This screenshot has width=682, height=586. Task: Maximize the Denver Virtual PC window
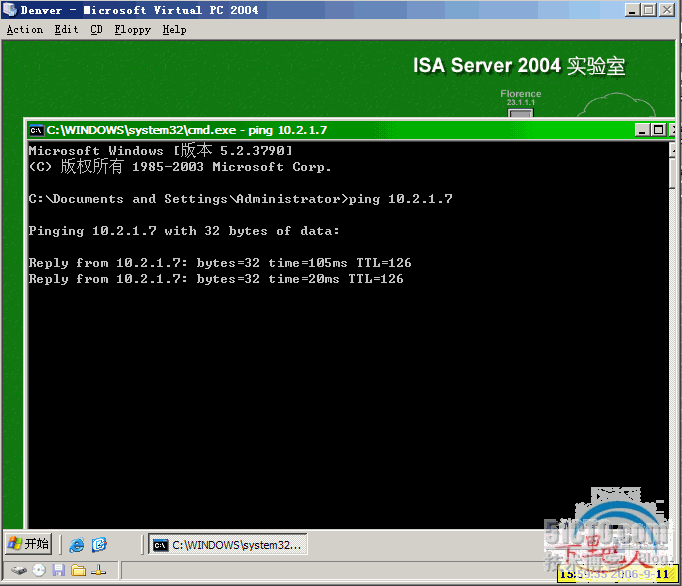(649, 10)
